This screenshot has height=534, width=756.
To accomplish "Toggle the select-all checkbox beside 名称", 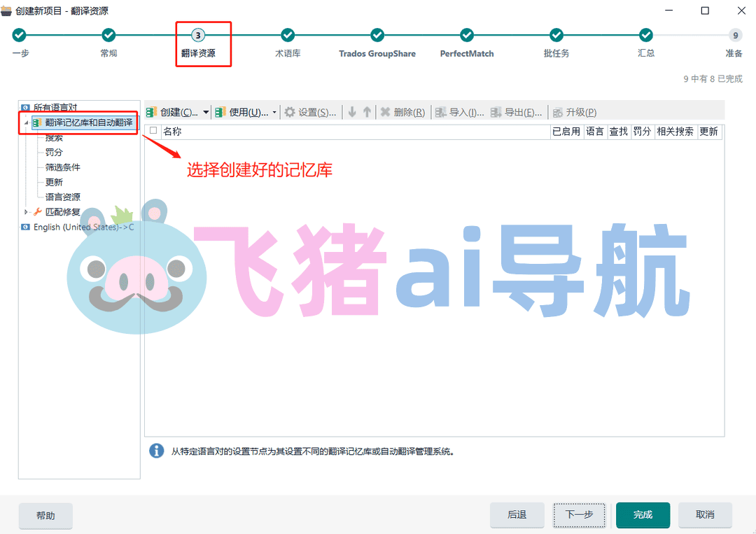I will (x=153, y=131).
